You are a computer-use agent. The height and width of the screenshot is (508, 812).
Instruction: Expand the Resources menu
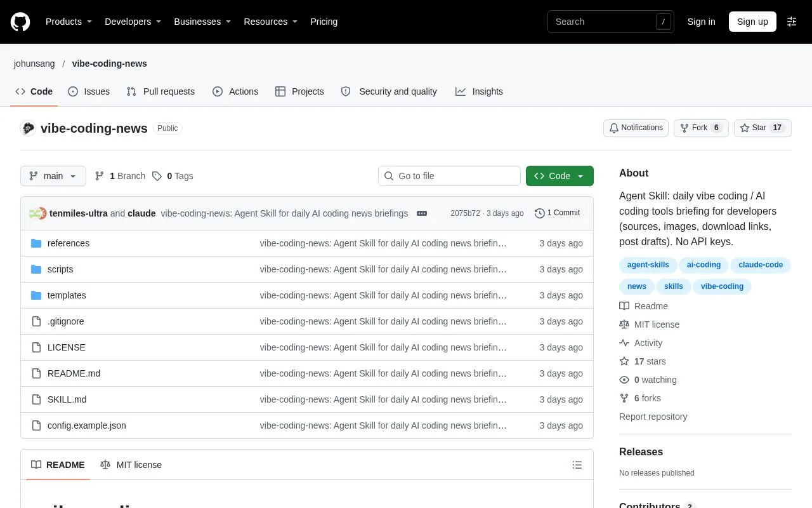(271, 22)
